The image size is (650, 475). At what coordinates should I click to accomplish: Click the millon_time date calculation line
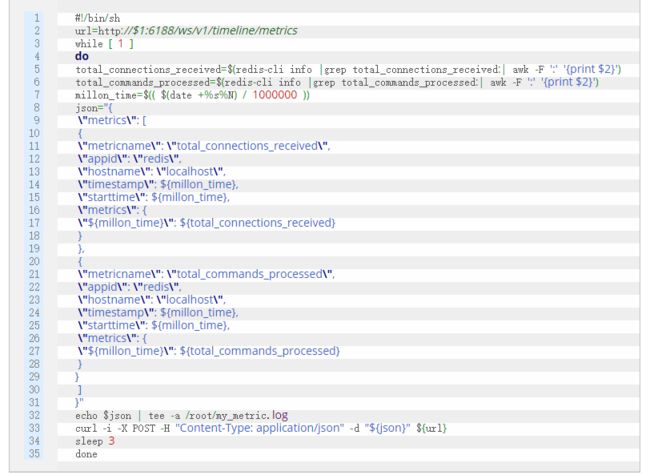click(192, 95)
